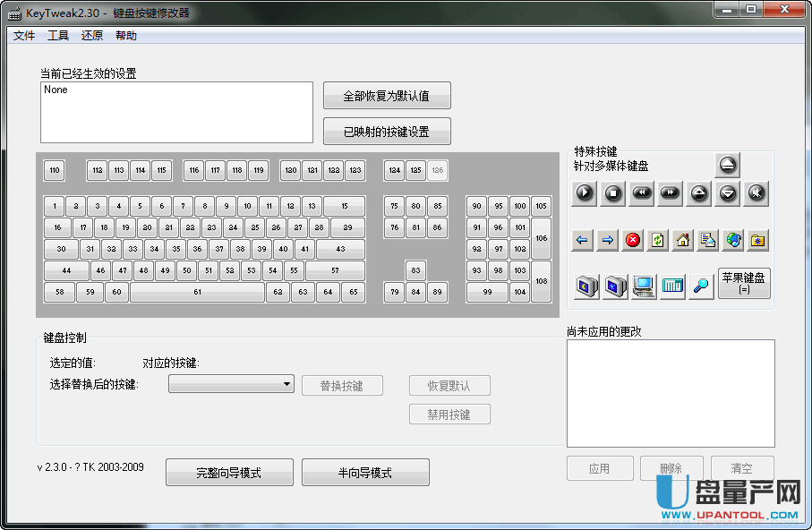Start 半向导模式 half teach mode

(x=365, y=473)
